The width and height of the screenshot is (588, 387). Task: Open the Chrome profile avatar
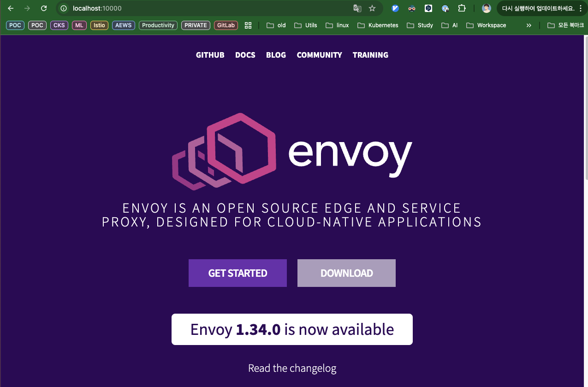click(x=487, y=8)
